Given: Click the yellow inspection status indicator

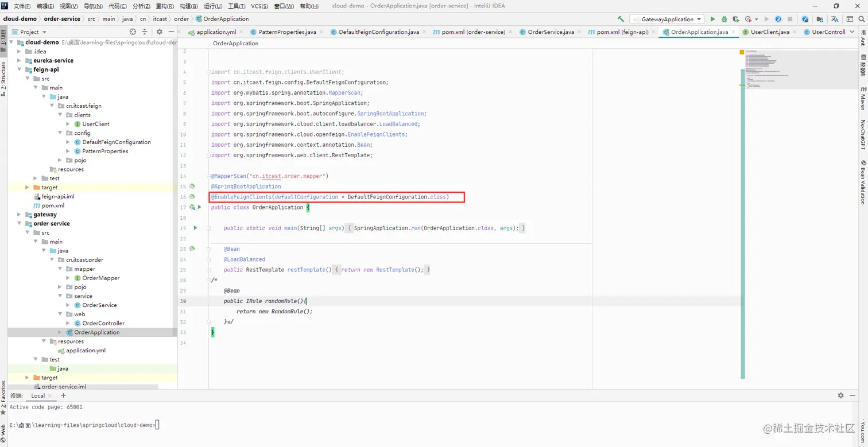Looking at the screenshot, I should click(742, 52).
